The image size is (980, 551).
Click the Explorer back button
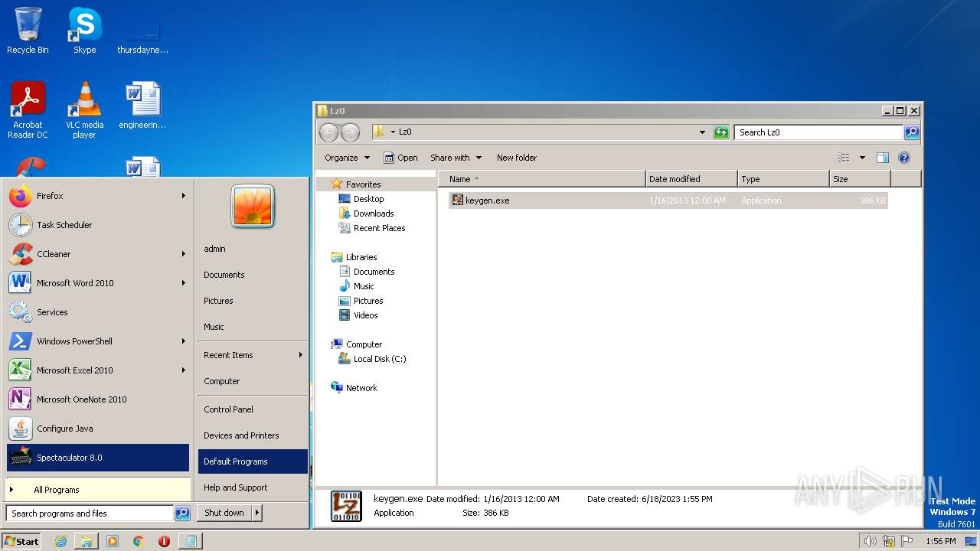pyautogui.click(x=328, y=132)
